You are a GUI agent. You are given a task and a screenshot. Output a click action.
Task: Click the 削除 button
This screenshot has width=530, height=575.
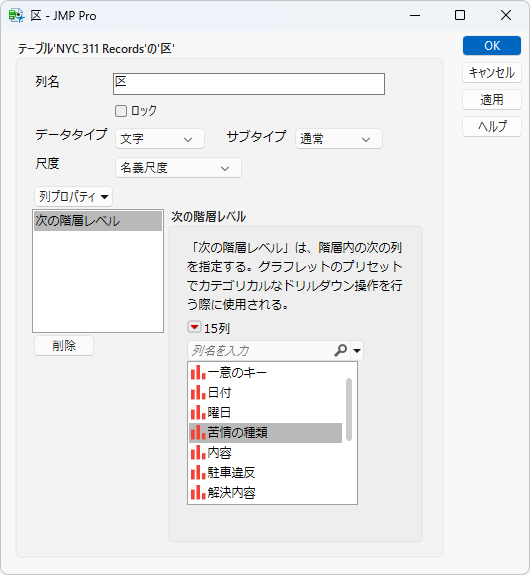tap(64, 345)
